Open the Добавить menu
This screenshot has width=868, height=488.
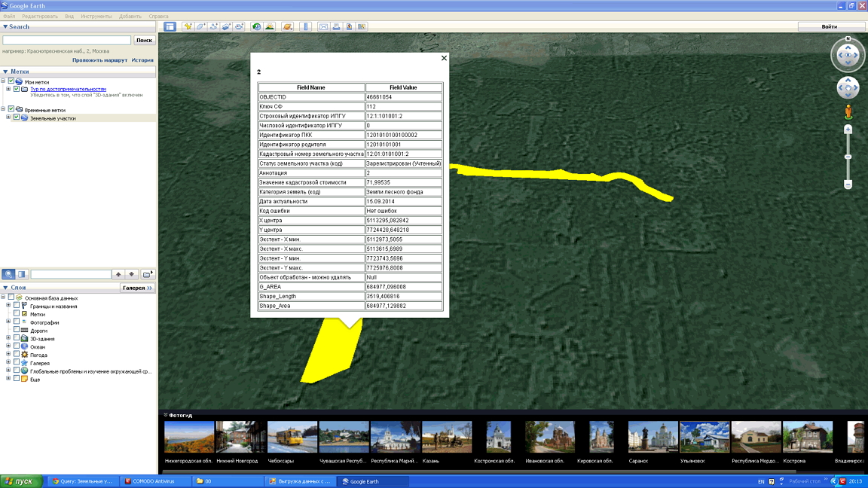coord(130,16)
